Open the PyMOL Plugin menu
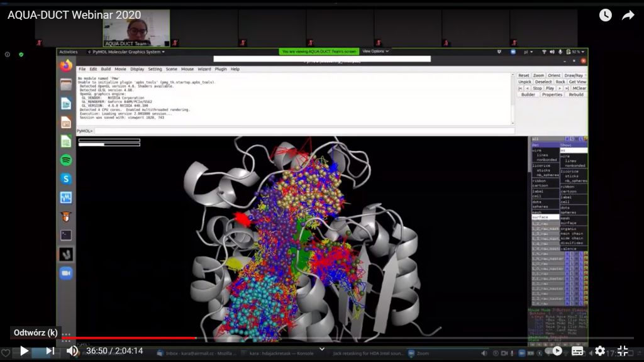This screenshot has height=362, width=644. point(221,69)
